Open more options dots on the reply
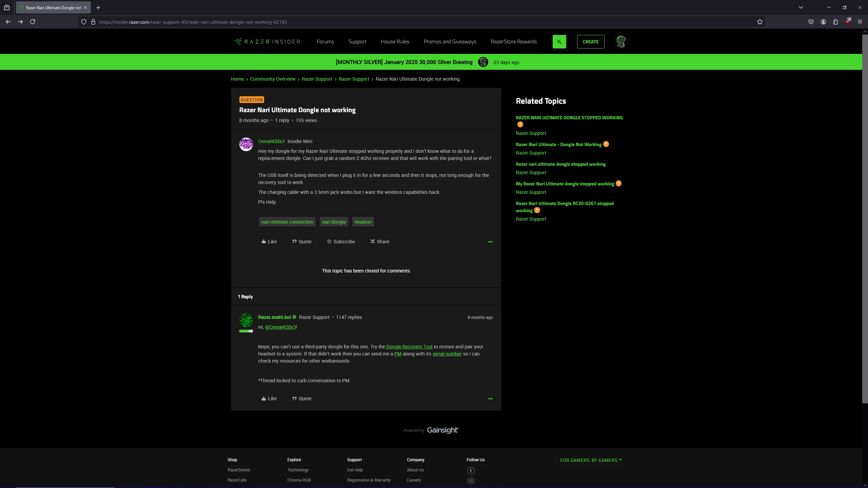Image resolution: width=868 pixels, height=488 pixels. [490, 399]
